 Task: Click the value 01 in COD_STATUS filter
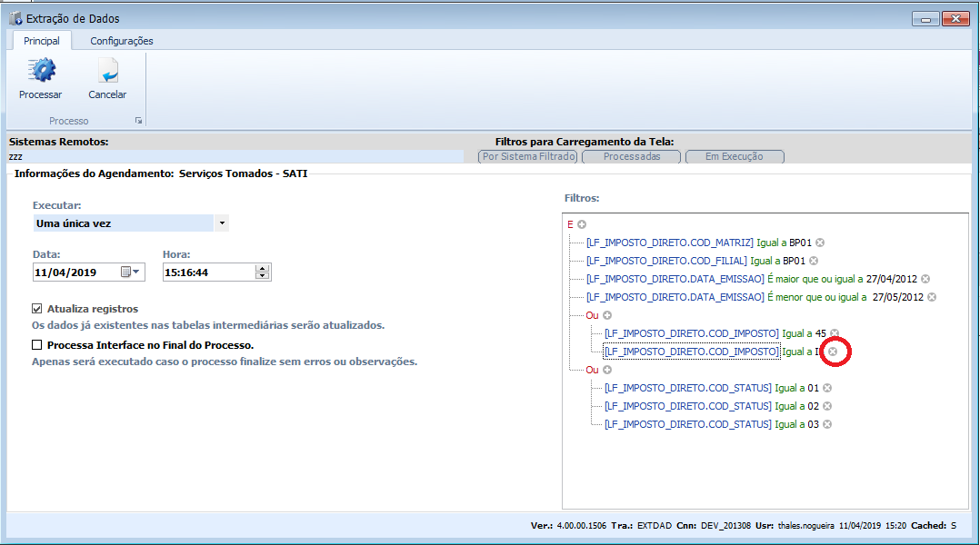click(813, 388)
